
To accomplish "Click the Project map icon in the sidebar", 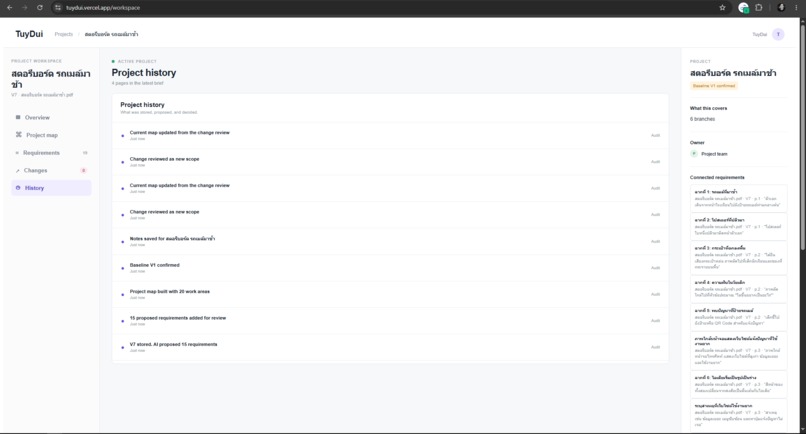I will coord(19,135).
